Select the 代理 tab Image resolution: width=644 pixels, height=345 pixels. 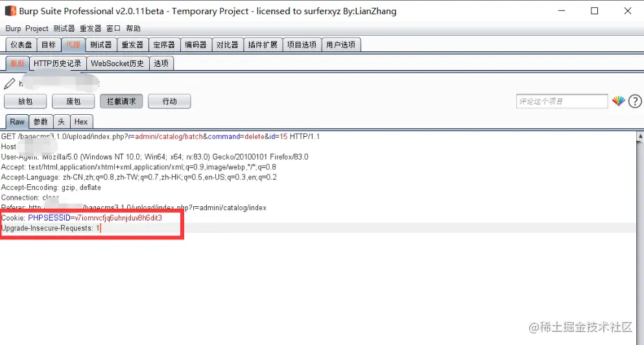coord(73,45)
